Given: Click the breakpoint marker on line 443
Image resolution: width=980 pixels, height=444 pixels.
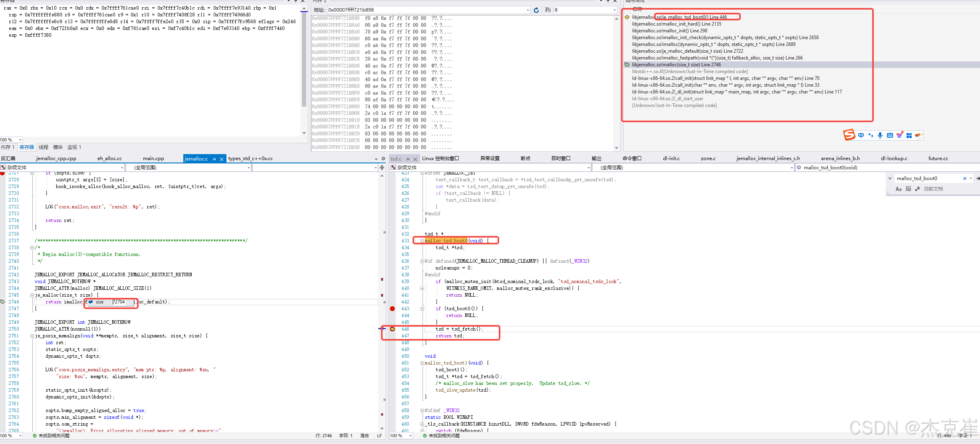Looking at the screenshot, I should [393, 309].
